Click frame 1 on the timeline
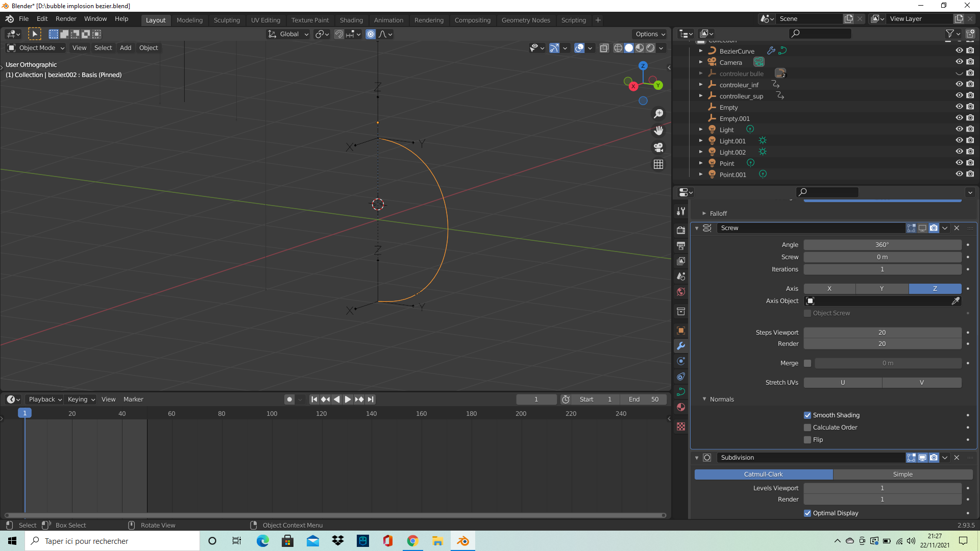The image size is (980, 551). tap(24, 413)
